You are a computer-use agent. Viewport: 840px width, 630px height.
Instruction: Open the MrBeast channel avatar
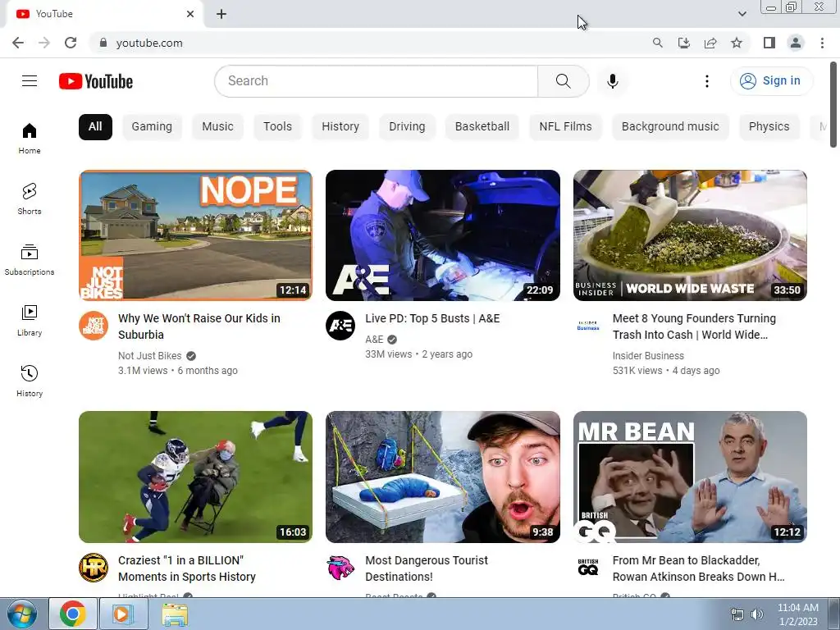pos(340,568)
